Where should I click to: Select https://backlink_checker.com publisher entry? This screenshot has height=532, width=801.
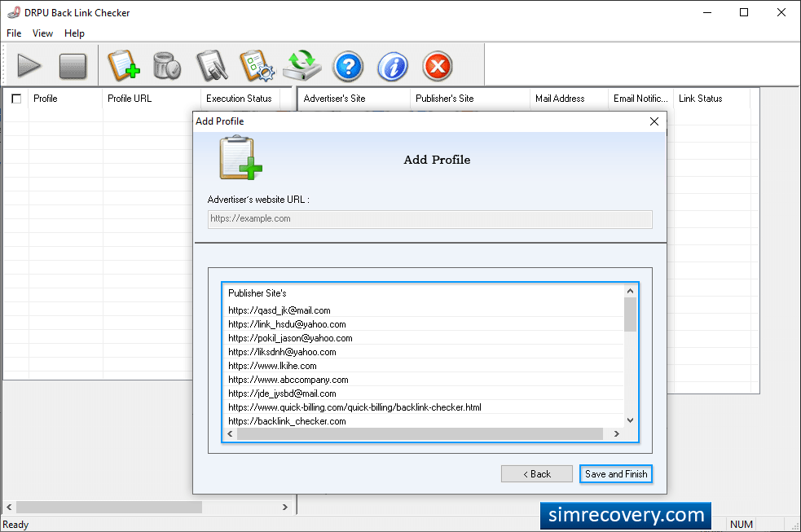(x=424, y=421)
